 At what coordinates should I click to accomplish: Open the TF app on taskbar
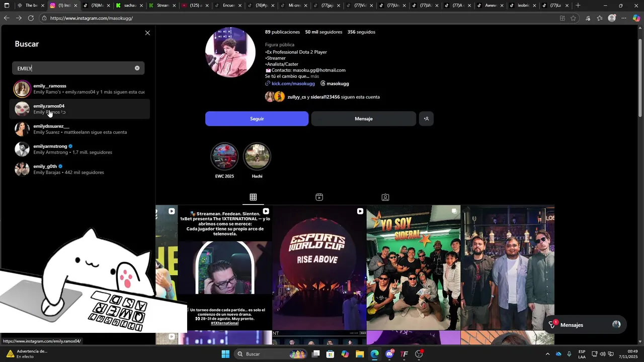pyautogui.click(x=404, y=354)
